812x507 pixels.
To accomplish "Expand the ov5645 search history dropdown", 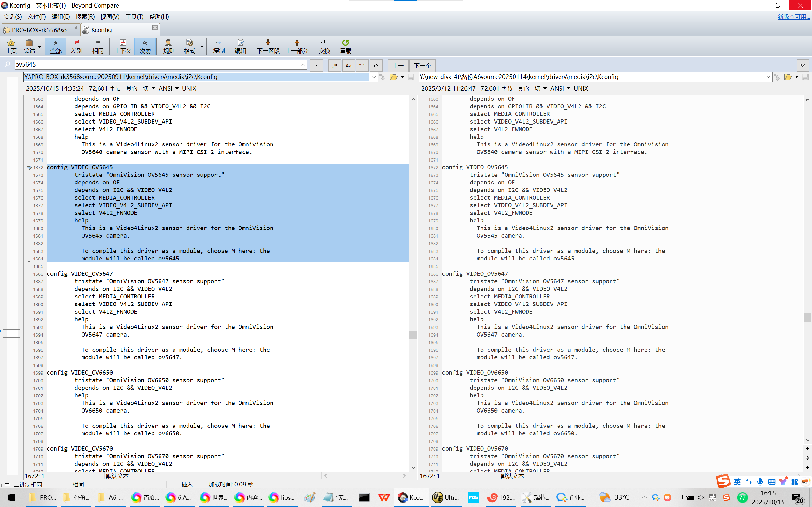I will pos(303,64).
